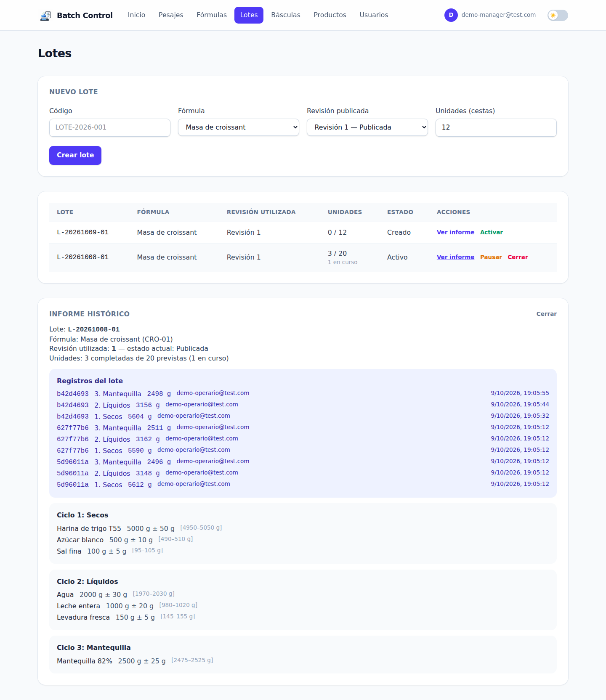The height and width of the screenshot is (700, 606).
Task: Click the b42d4693 Mantequilla 2498 g record
Action: tap(303, 393)
